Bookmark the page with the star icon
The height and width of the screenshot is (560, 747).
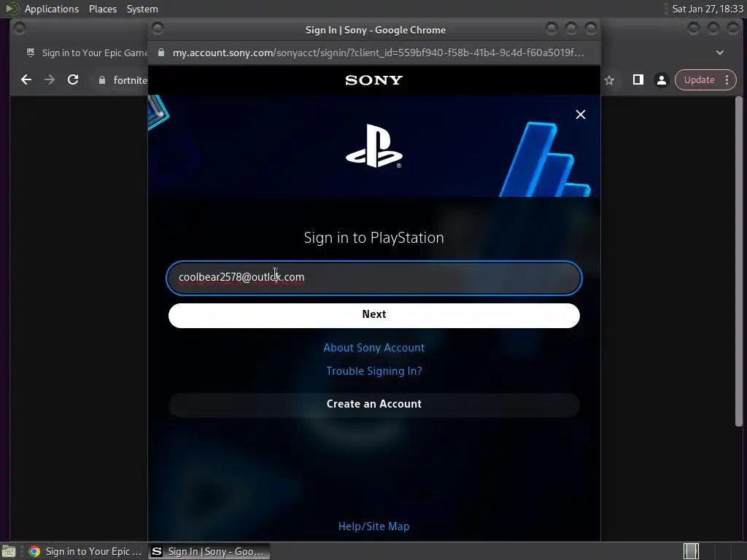(x=609, y=80)
